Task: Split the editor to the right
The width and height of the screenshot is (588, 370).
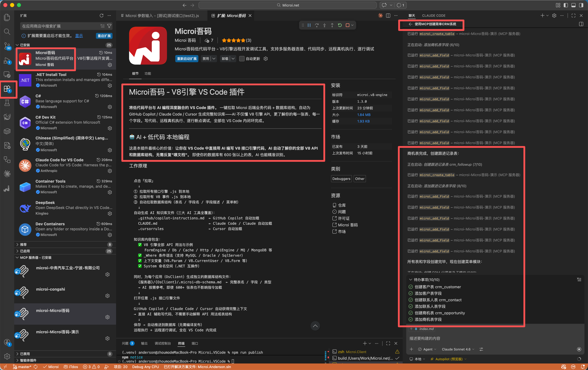Action: 388,16
